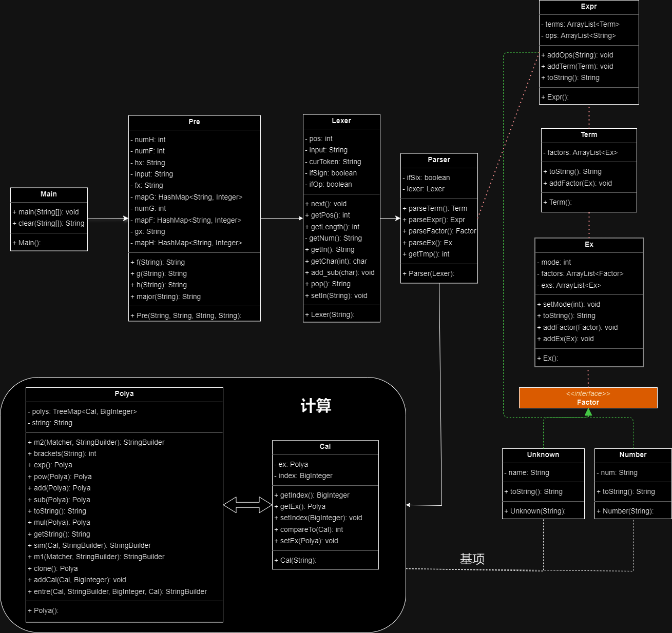This screenshot has height=633, width=672.
Task: Click the Parser class header
Action: click(439, 160)
